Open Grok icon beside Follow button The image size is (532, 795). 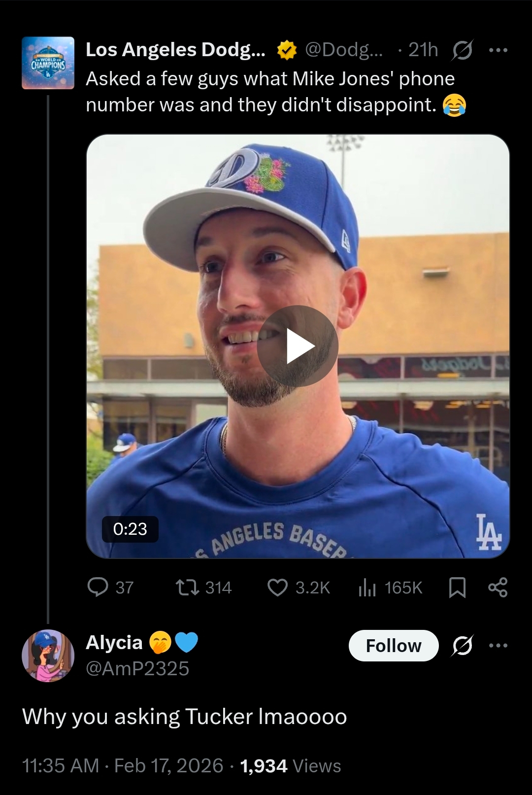coord(462,645)
